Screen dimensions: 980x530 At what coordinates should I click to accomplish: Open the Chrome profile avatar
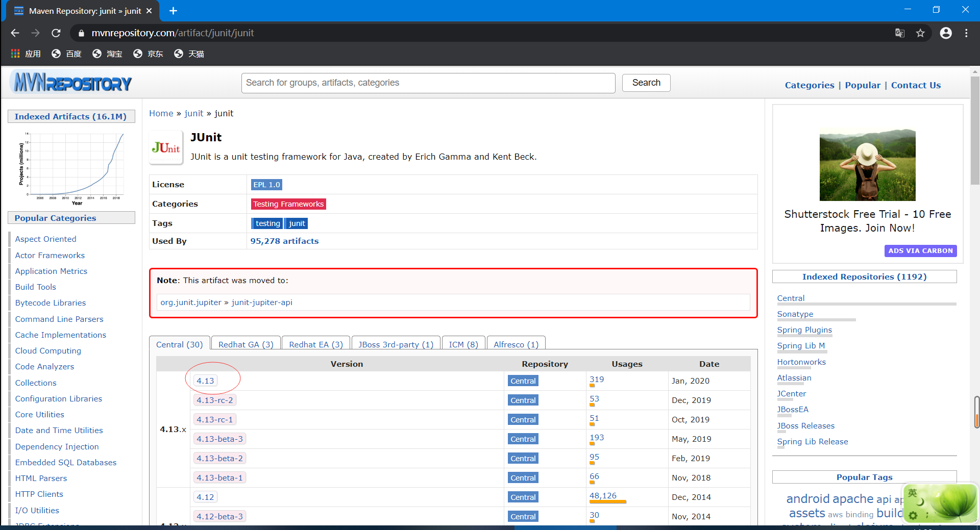coord(946,33)
